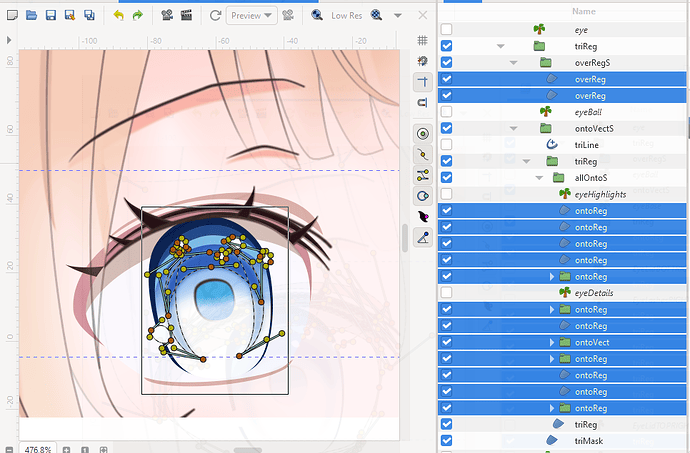This screenshot has height=453, width=690.
Task: Click the magnifier icon after Low Res
Action: pos(376,15)
